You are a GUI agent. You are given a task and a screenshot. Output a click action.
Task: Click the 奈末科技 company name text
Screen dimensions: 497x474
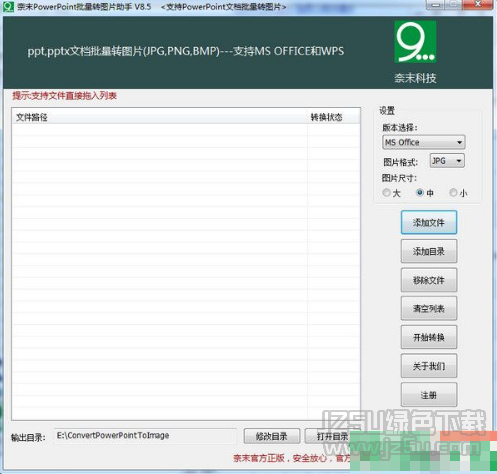(415, 78)
